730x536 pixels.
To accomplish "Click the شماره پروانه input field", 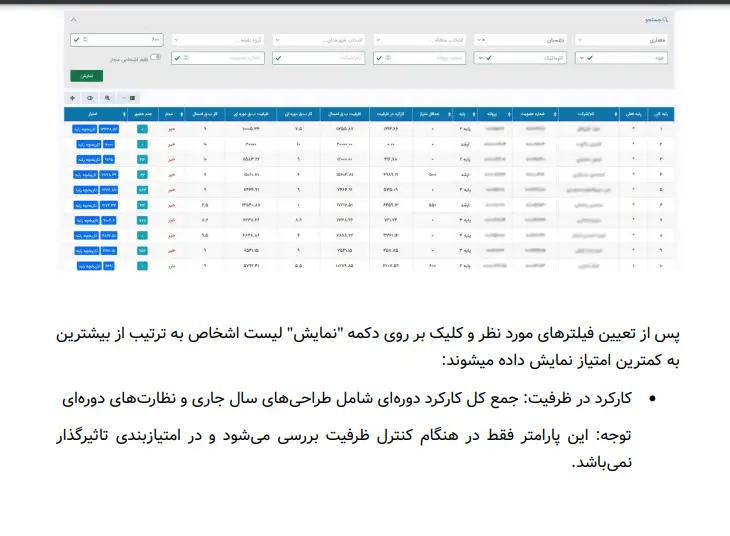I will click(419, 58).
